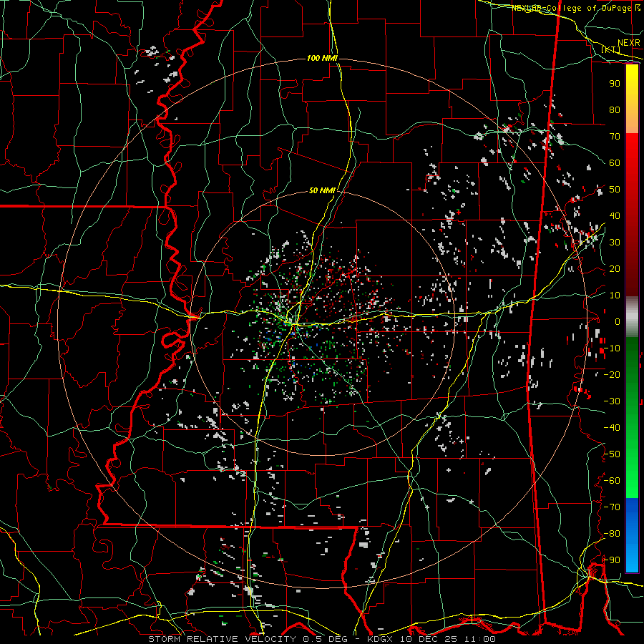Click the -70 value on velocity scale
Screen dimensions: 644x644
pos(612,507)
